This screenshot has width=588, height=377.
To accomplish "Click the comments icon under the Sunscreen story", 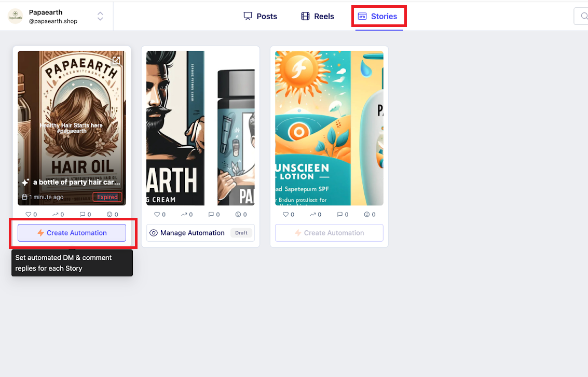I will [340, 214].
